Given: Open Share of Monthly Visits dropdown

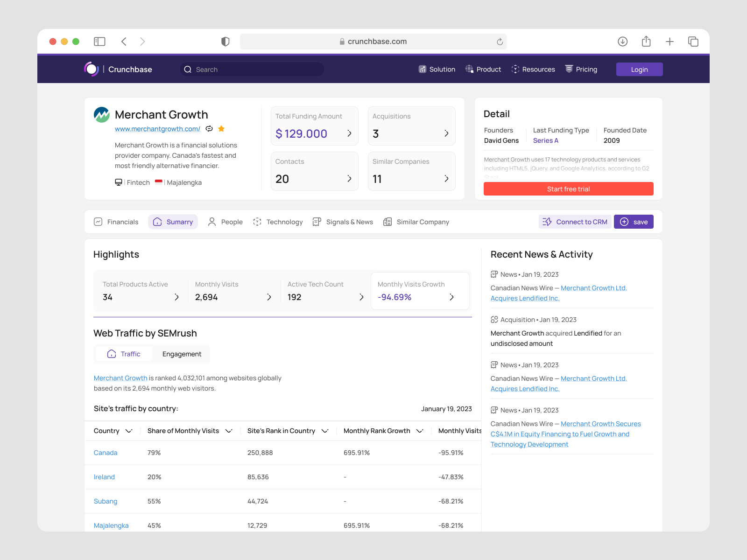Looking at the screenshot, I should [x=229, y=431].
